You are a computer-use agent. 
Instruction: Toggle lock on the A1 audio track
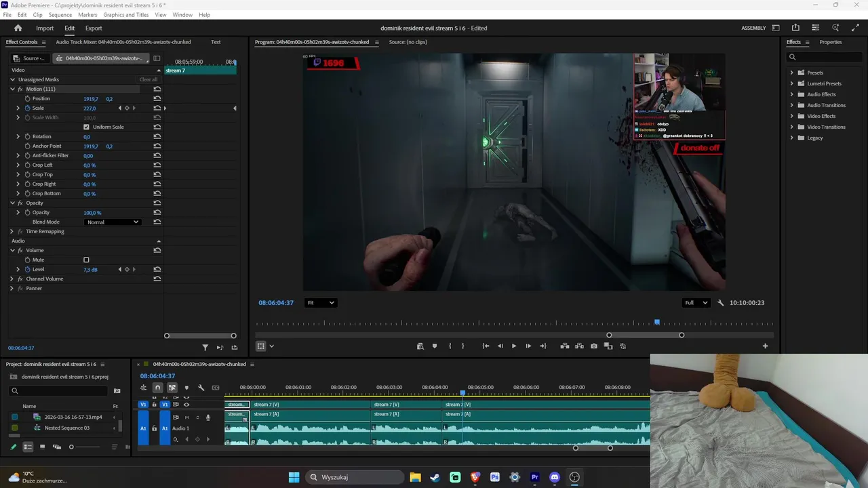coord(154,428)
